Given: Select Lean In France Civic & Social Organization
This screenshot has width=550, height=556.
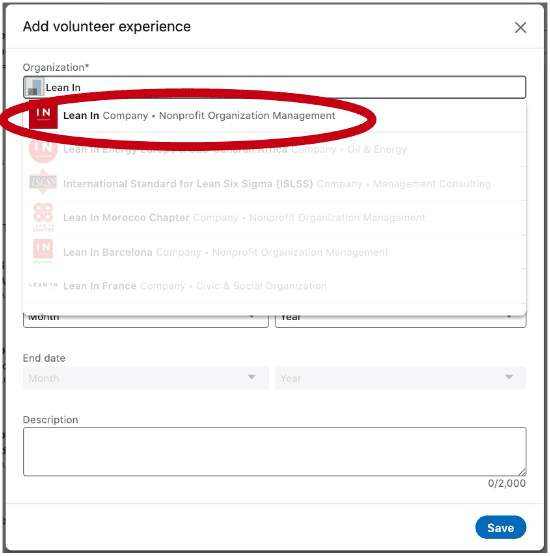Looking at the screenshot, I should pos(274,286).
